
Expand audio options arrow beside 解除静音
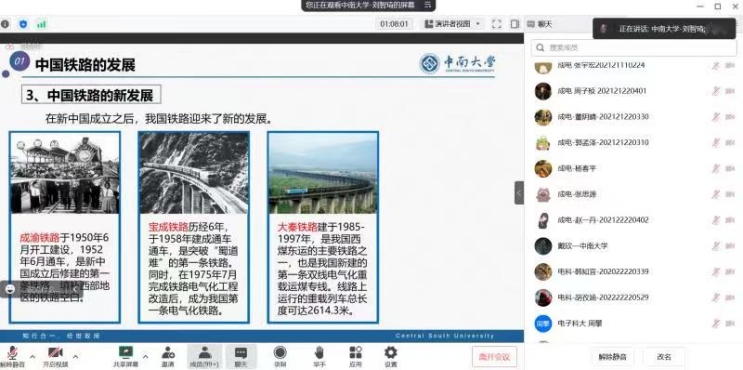[x=32, y=356]
